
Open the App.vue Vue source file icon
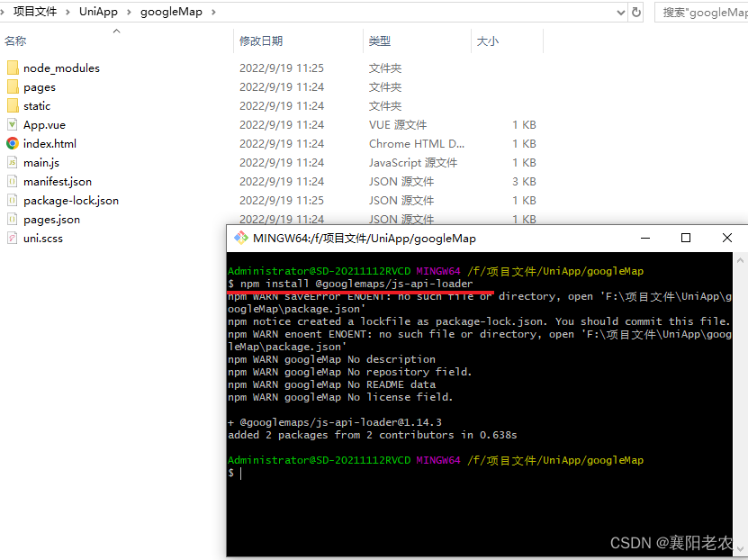(13, 124)
